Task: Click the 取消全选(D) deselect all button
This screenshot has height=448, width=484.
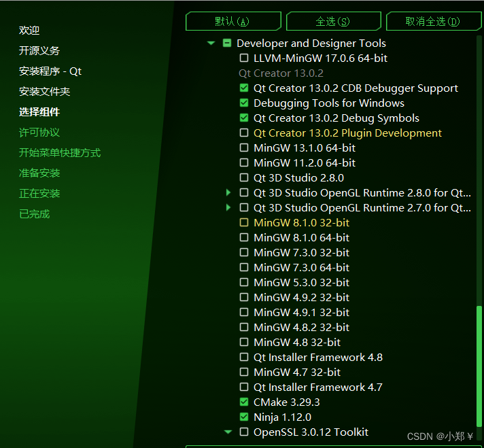Action: click(x=434, y=21)
